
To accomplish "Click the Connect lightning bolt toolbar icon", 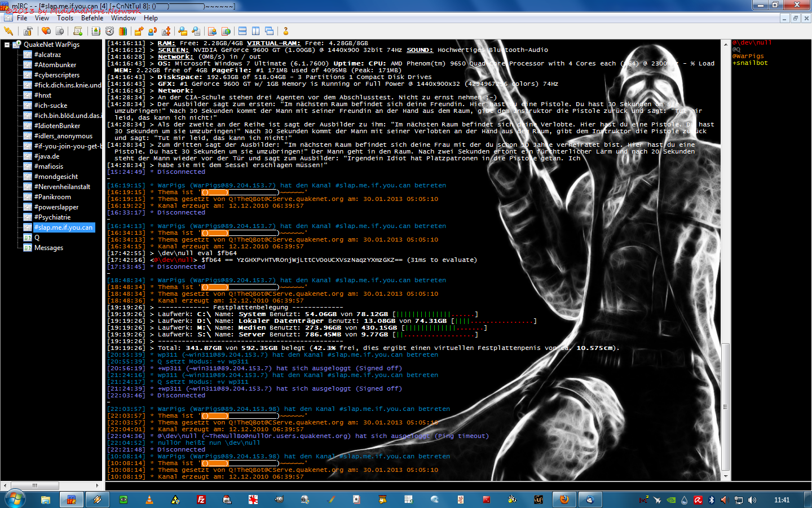I will 8,31.
